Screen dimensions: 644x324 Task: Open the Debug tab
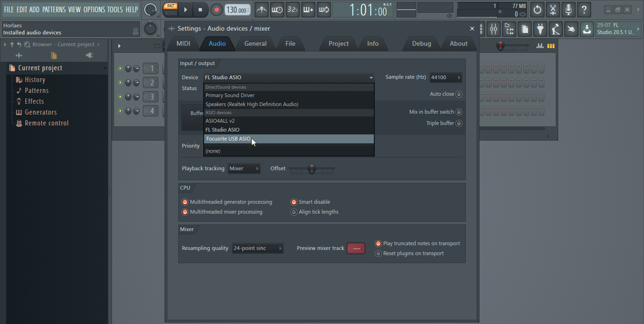(x=421, y=43)
